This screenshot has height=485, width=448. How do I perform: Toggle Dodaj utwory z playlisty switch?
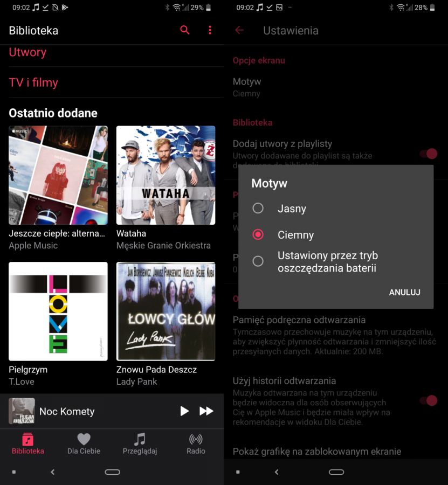(x=429, y=154)
